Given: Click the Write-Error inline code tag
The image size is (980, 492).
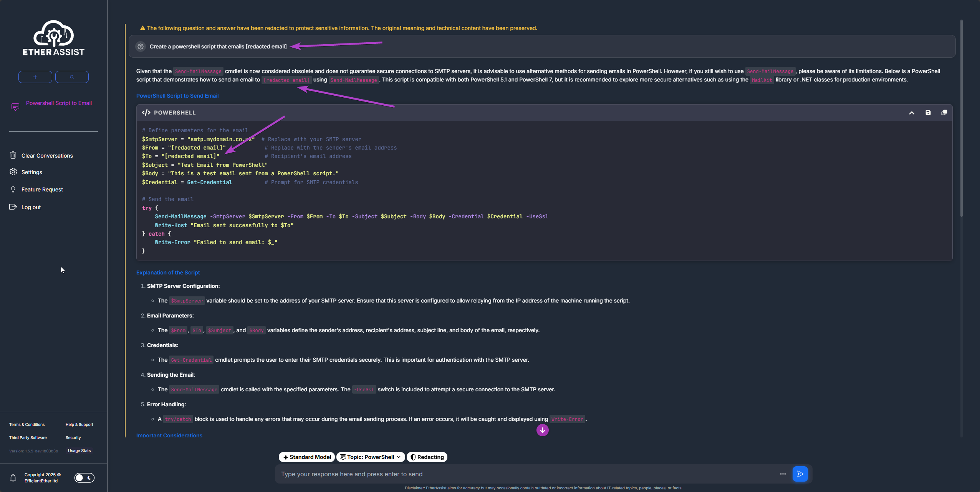Looking at the screenshot, I should coord(567,419).
